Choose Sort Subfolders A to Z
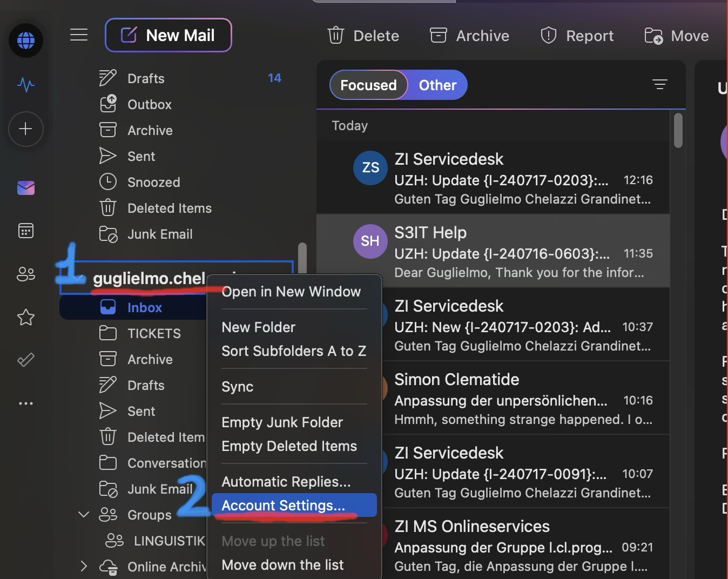This screenshot has width=728, height=579. [294, 351]
